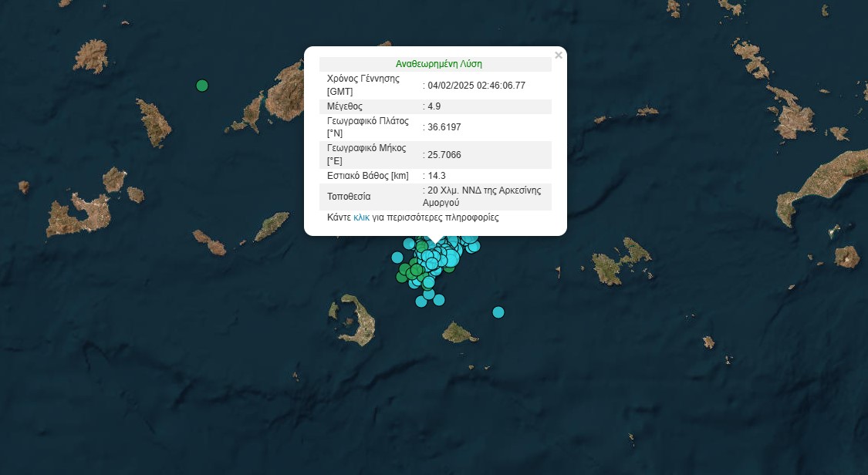This screenshot has width=868, height=475.
Task: Open the 'κλικ' more information link
Action: point(361,217)
